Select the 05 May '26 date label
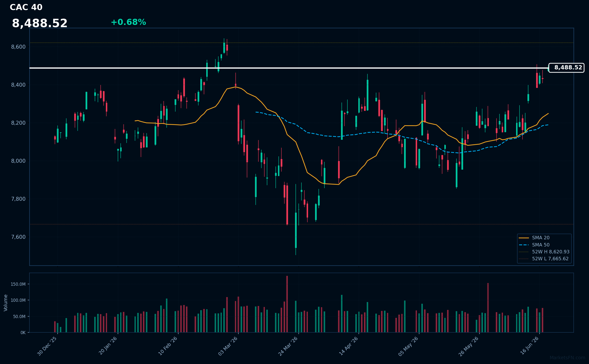589x364 pixels. pyautogui.click(x=408, y=346)
